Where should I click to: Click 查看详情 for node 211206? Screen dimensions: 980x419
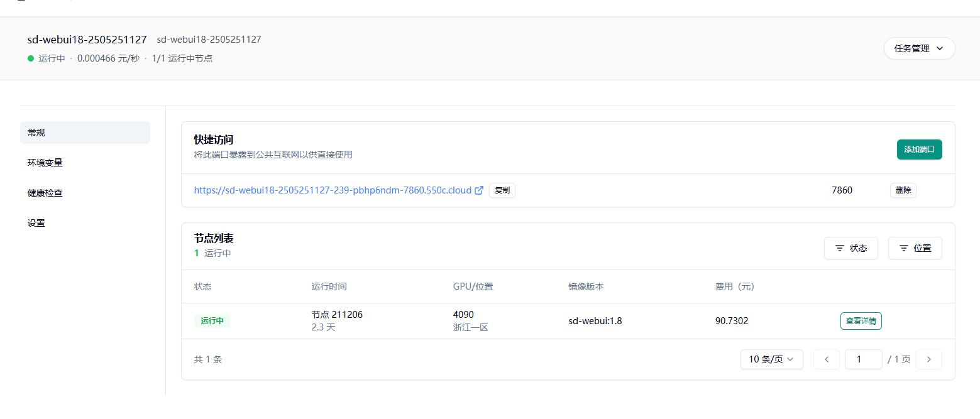861,321
